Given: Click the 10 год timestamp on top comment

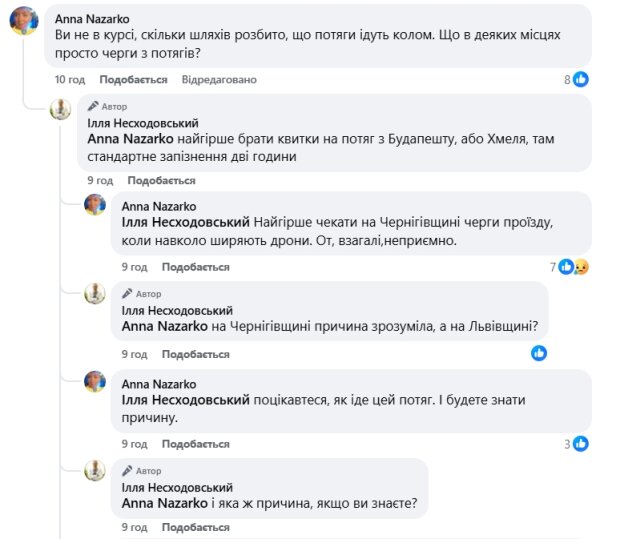Looking at the screenshot, I should pos(70,79).
